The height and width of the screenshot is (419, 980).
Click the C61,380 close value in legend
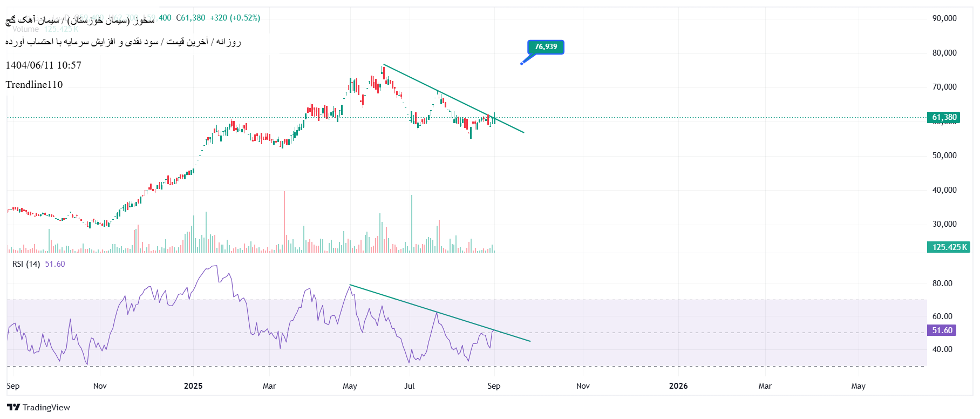tap(190, 18)
